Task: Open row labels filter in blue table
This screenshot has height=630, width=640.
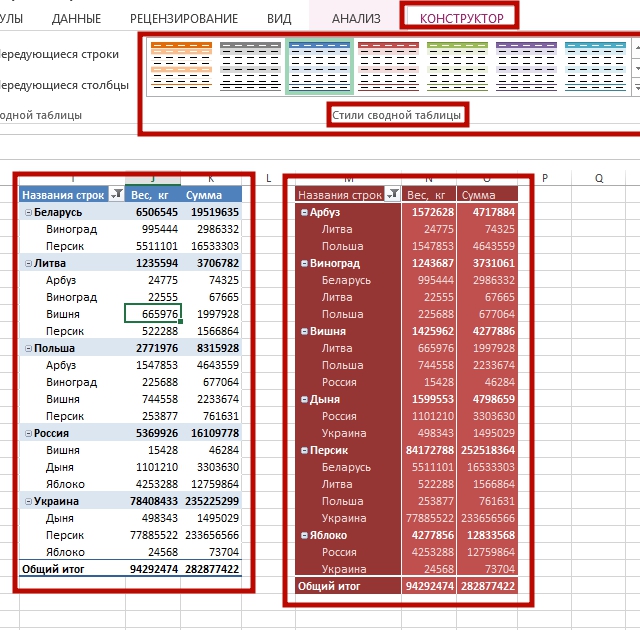Action: [117, 195]
